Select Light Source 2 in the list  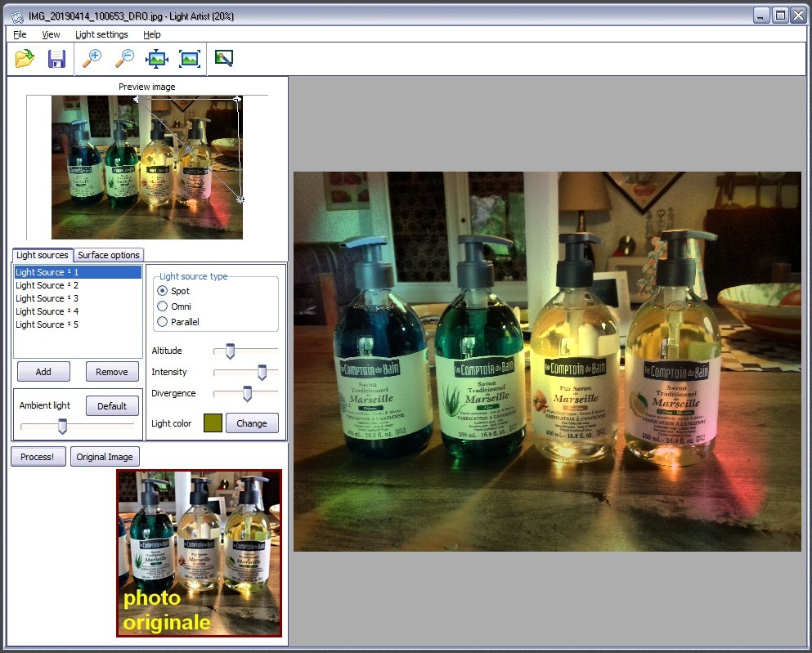(x=78, y=285)
